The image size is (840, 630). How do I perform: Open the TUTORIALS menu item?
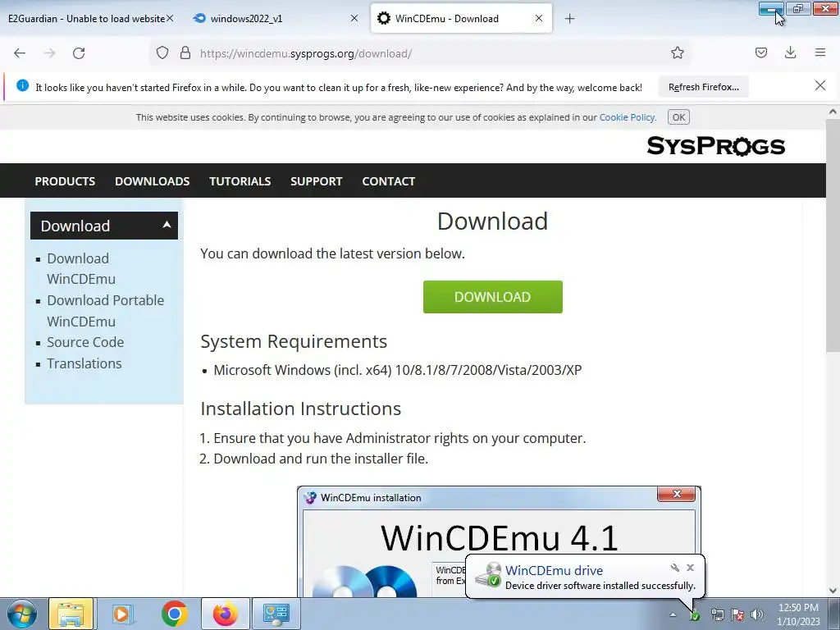click(x=240, y=181)
